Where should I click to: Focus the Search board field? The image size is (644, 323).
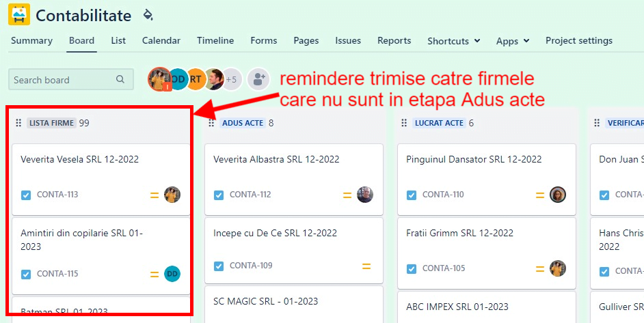tap(62, 80)
